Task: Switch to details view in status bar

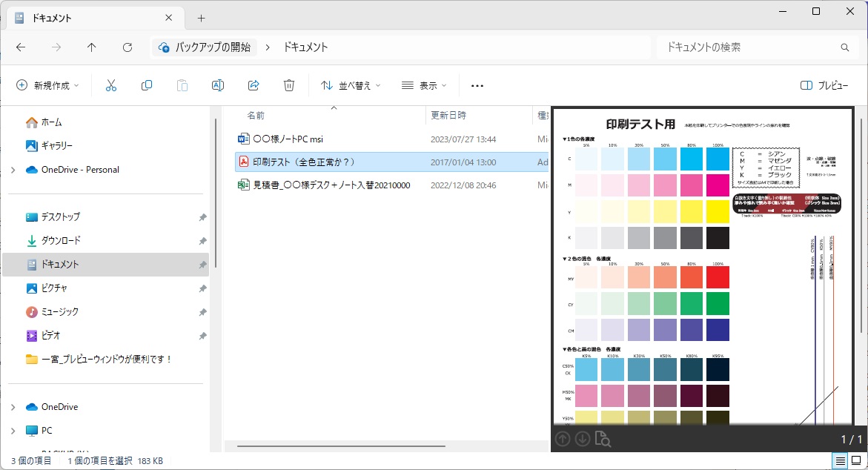Action: (x=840, y=461)
